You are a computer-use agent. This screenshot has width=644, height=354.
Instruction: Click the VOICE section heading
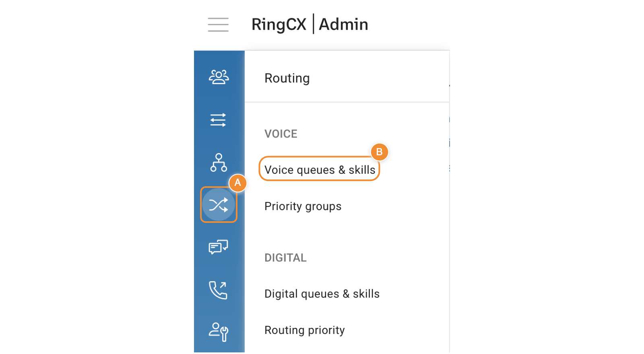click(281, 134)
